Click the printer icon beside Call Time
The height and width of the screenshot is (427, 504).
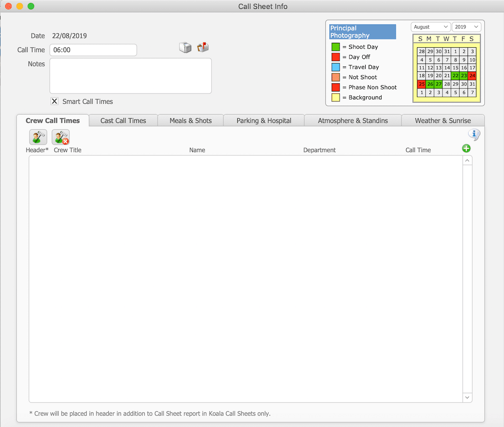(x=185, y=48)
